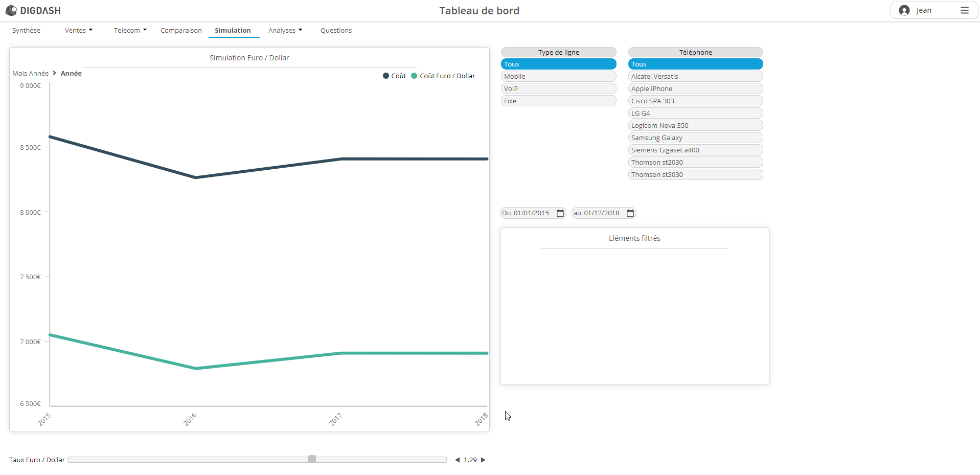Viewport: 980px width, 475px height.
Task: Click the Jean username text
Action: pos(923,10)
